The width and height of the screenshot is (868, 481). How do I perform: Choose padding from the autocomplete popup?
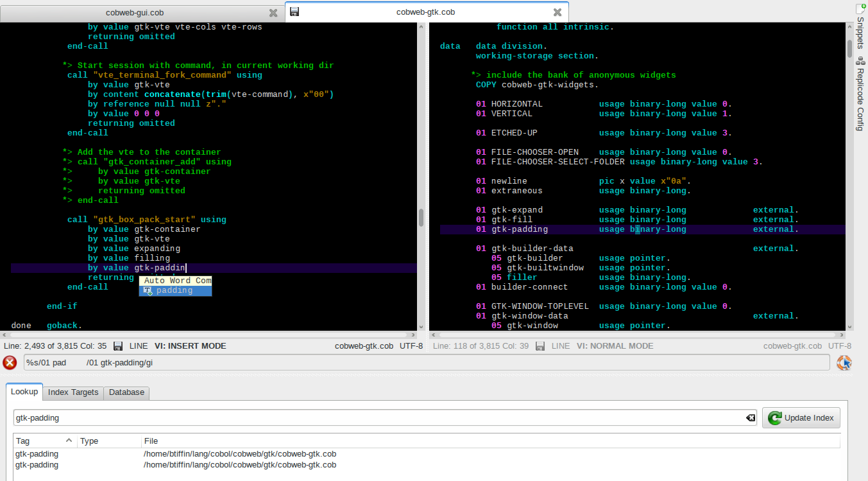[175, 291]
